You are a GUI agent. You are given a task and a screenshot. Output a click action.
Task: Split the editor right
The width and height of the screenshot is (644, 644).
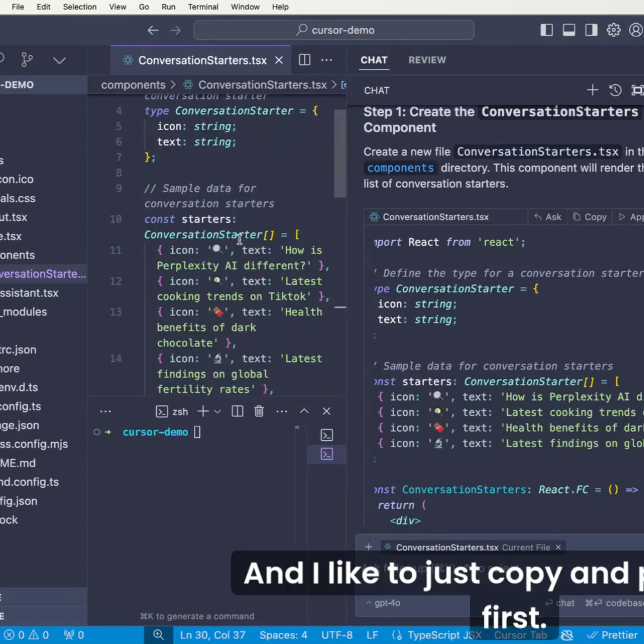(304, 60)
